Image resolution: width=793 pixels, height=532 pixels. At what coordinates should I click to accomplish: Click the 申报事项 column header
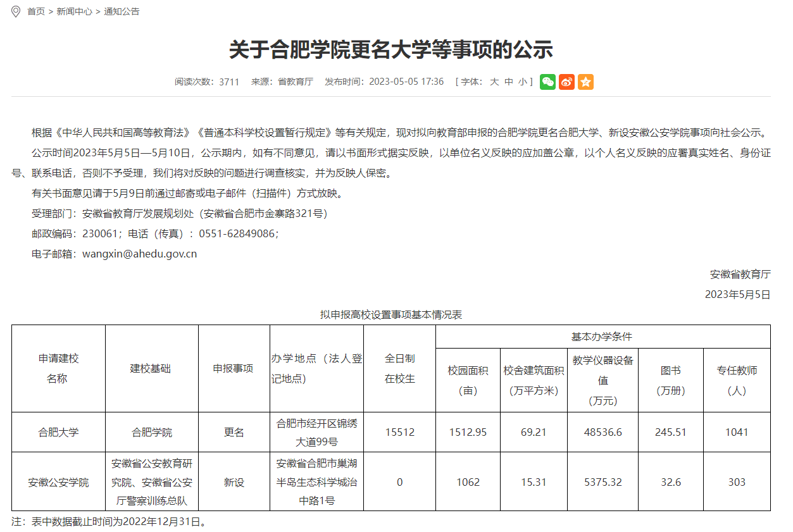point(234,368)
